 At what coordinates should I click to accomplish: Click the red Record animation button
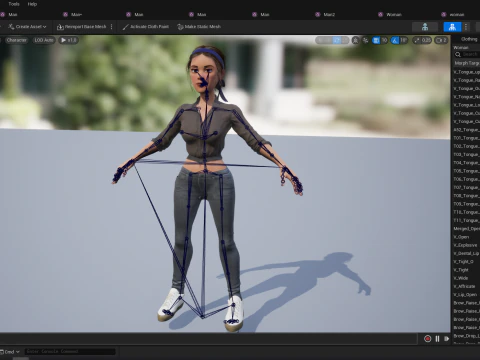click(427, 339)
